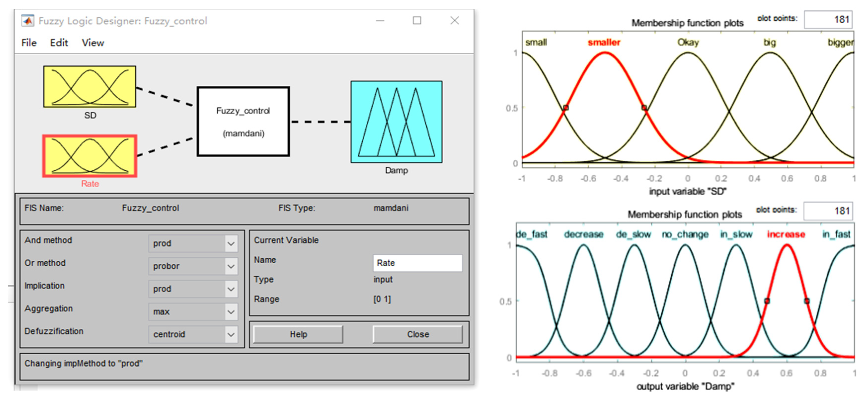Click the variable Name field containing Rate
The width and height of the screenshot is (868, 400).
[417, 263]
